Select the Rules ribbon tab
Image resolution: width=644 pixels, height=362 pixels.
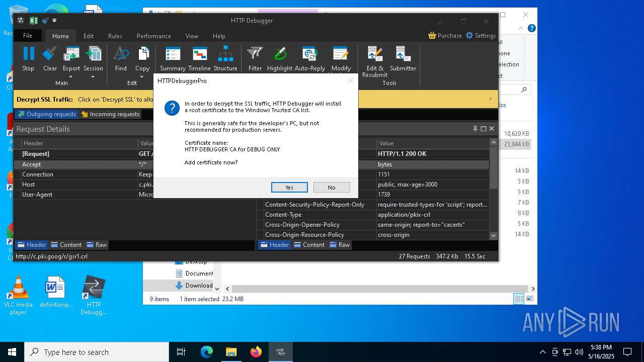coord(115,36)
